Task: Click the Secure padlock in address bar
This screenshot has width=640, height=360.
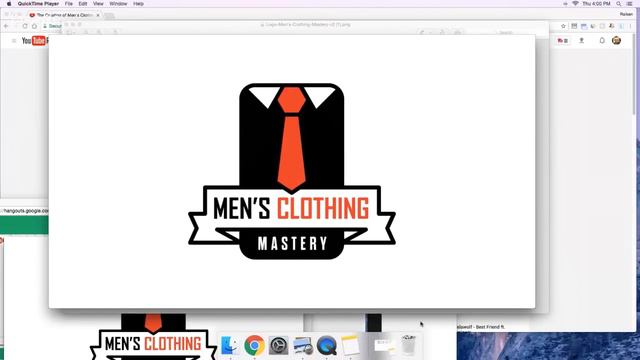Action: click(x=45, y=26)
